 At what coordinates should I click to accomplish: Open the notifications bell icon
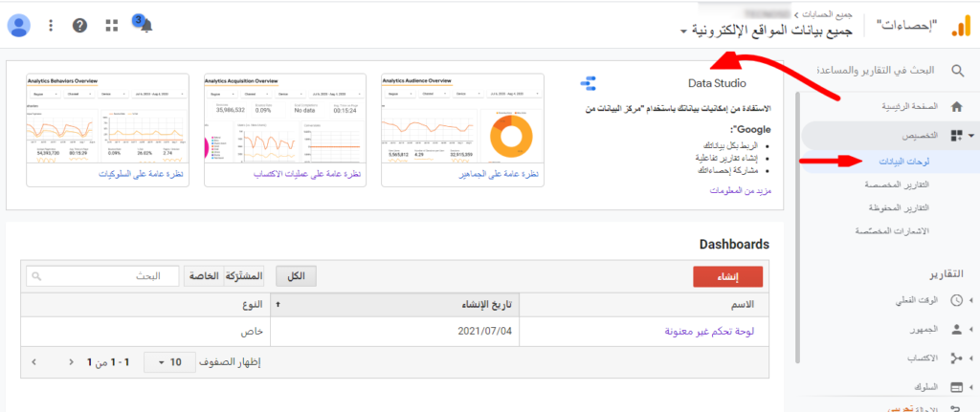tap(145, 26)
